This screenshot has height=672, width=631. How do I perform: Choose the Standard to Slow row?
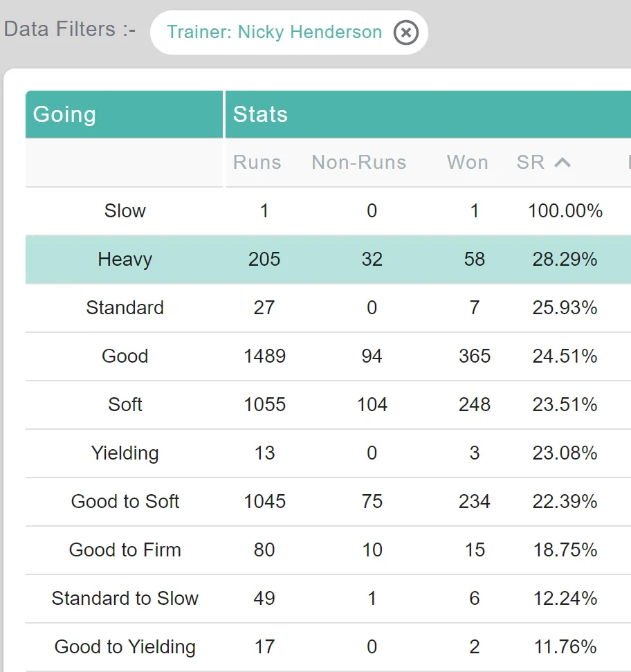point(328,598)
